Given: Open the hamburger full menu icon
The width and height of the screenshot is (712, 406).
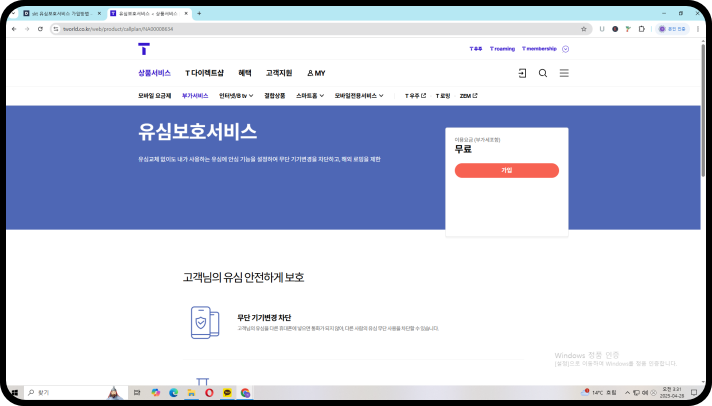Looking at the screenshot, I should point(564,73).
